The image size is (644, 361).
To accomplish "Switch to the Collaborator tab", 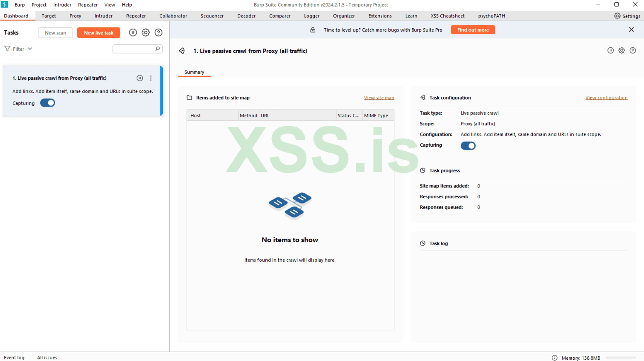I will tap(173, 16).
